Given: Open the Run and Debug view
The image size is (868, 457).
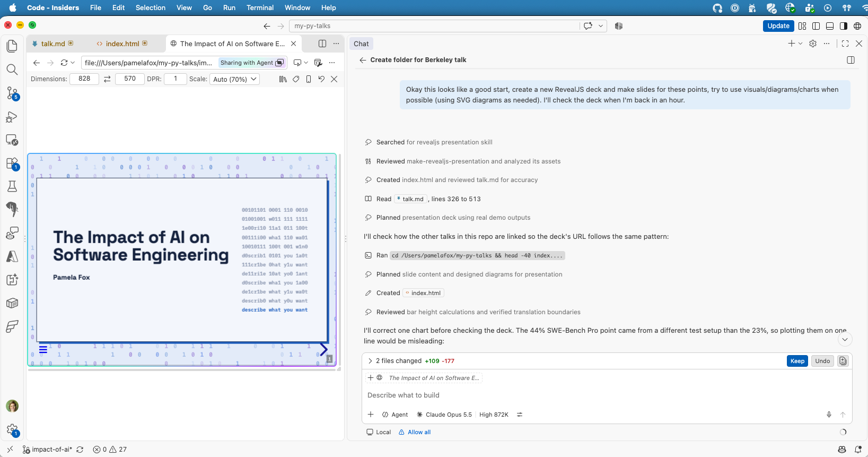Looking at the screenshot, I should [x=12, y=117].
